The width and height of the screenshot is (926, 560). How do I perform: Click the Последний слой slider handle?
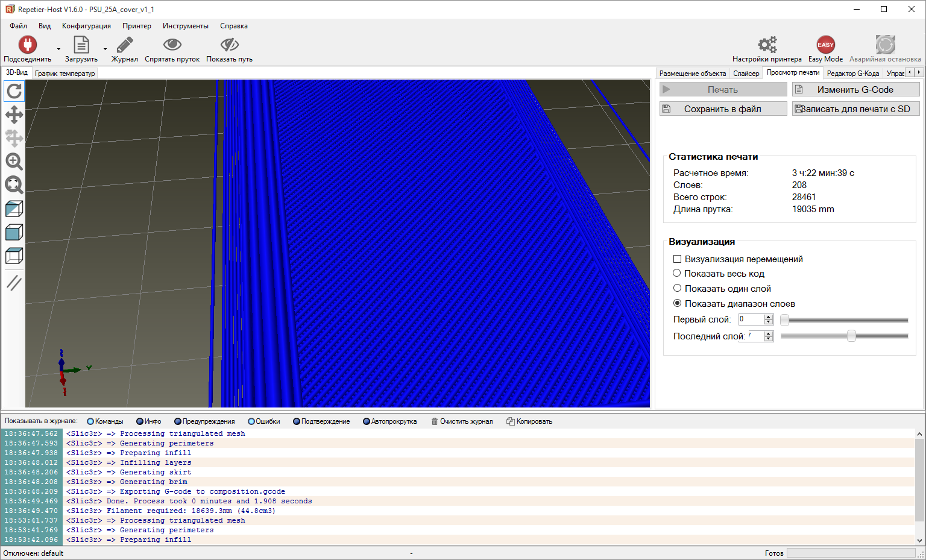point(851,336)
